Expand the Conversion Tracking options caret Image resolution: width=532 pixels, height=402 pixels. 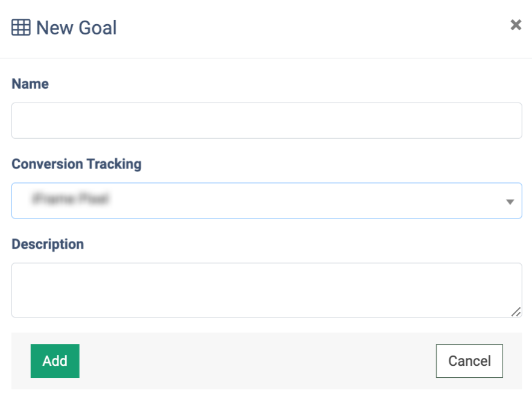click(510, 202)
